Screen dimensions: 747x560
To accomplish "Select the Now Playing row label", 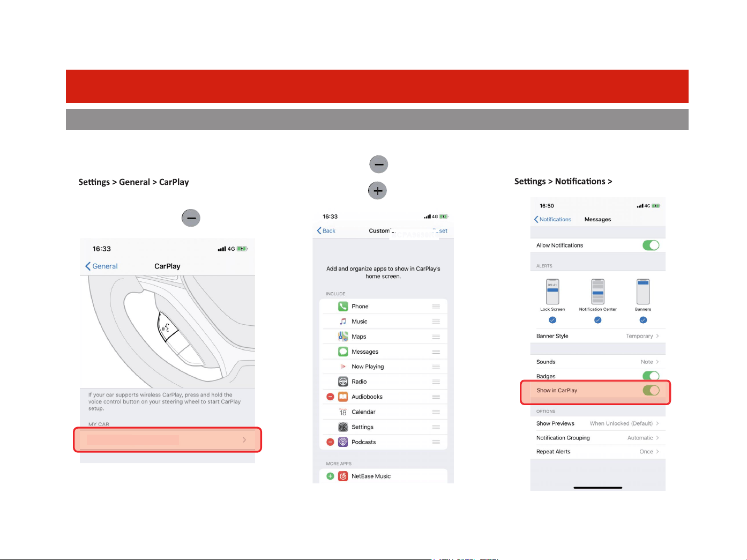I will pyautogui.click(x=368, y=367).
